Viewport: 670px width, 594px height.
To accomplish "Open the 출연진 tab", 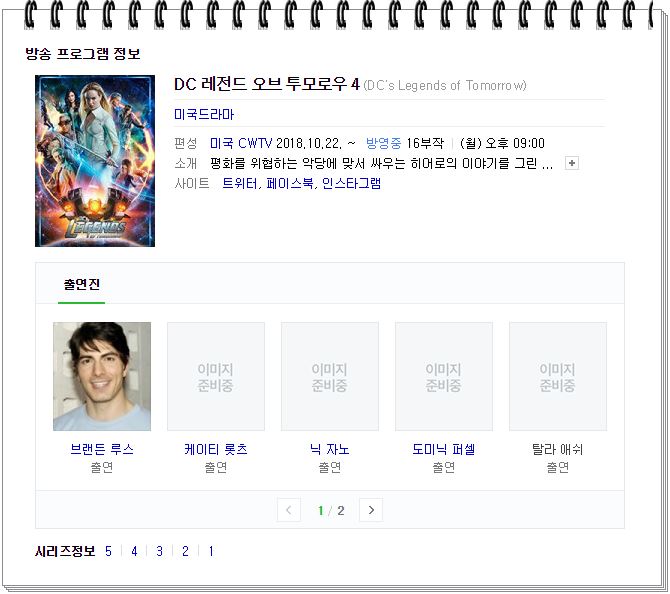I will pos(82,284).
